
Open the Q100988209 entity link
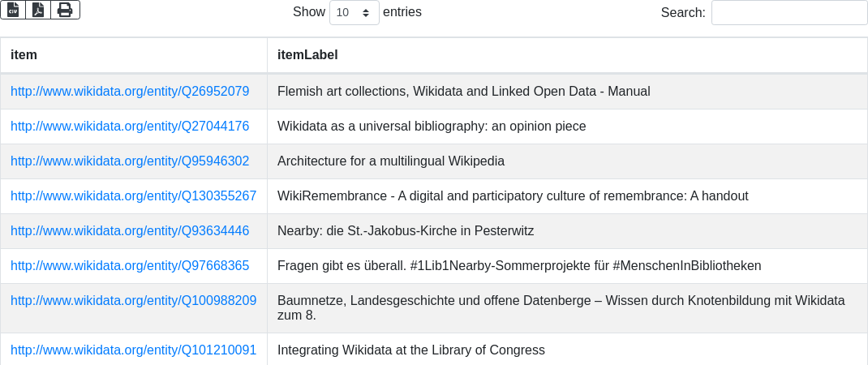(133, 301)
